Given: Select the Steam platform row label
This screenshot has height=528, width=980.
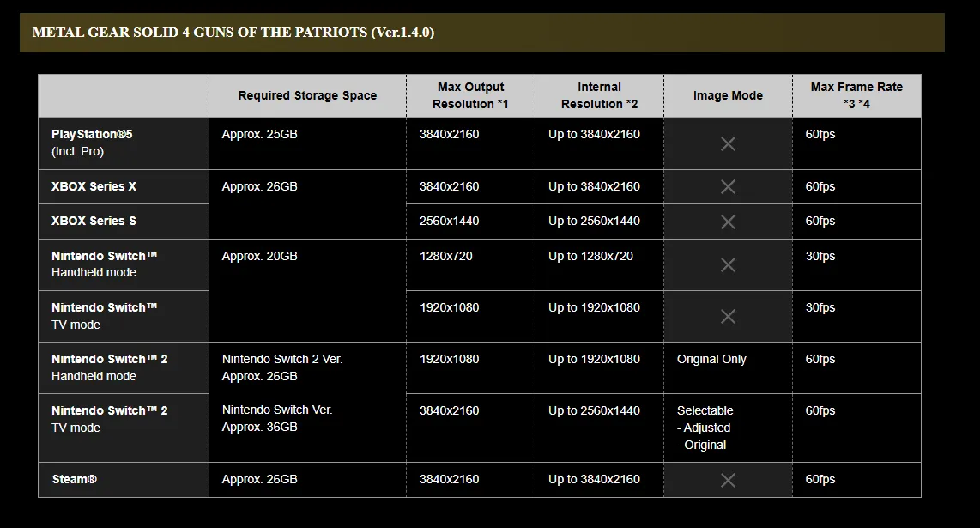Looking at the screenshot, I should 75,479.
